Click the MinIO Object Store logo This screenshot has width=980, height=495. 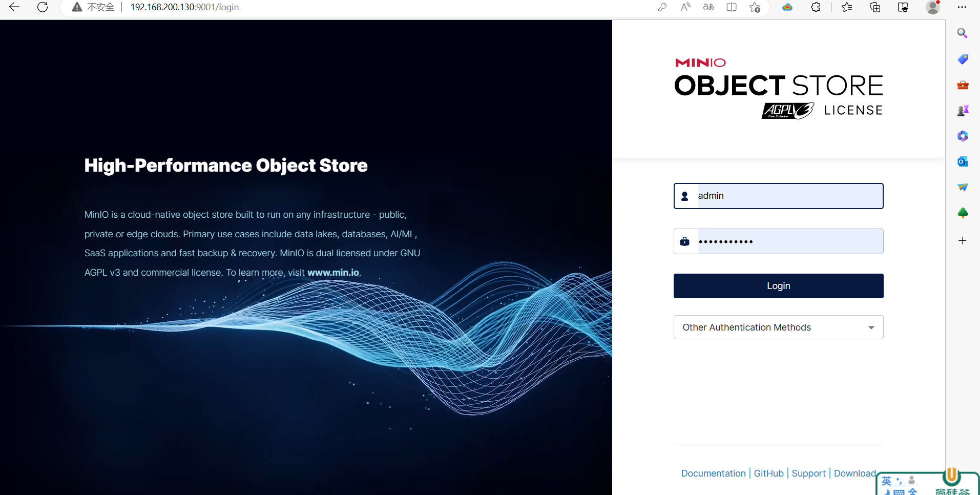pyautogui.click(x=779, y=88)
